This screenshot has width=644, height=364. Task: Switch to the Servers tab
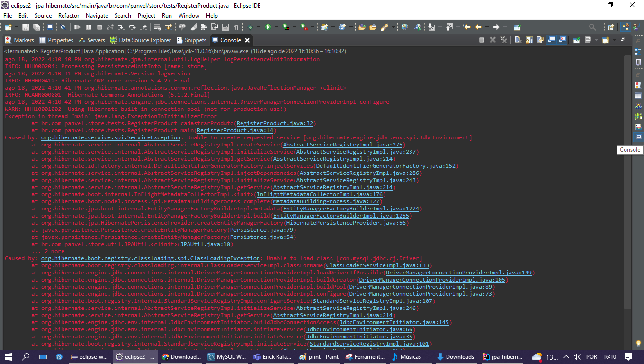[92, 40]
